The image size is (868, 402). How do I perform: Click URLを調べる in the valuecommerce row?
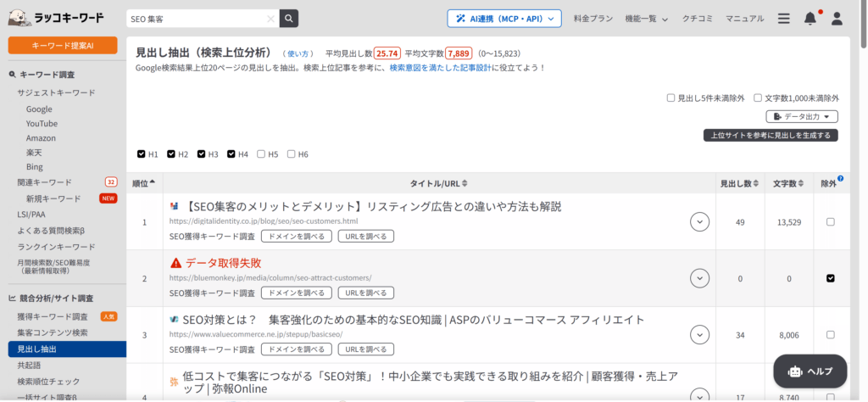tap(366, 349)
